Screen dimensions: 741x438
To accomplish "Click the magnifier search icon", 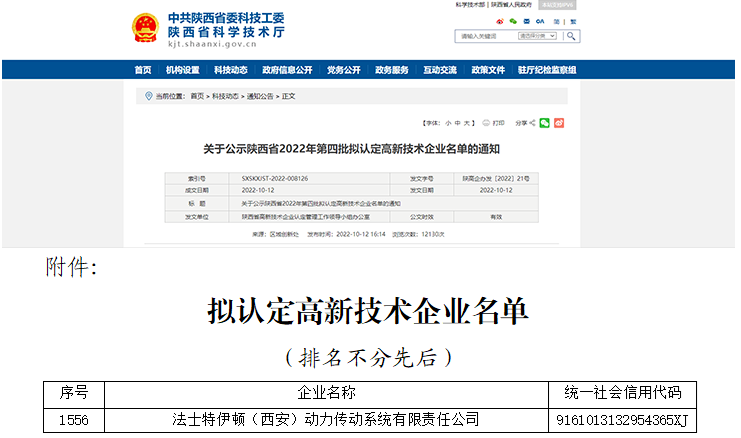I will 571,36.
